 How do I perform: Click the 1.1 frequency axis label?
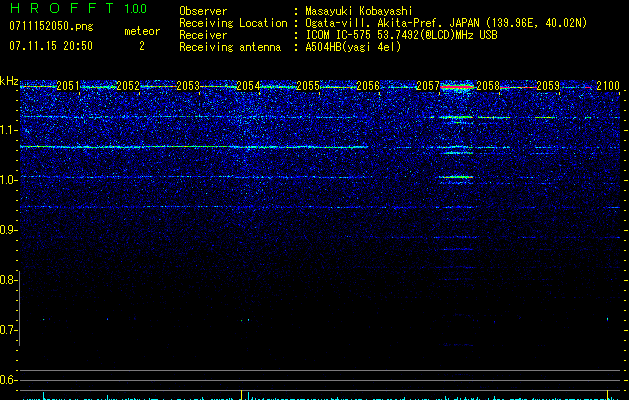(x=8, y=130)
